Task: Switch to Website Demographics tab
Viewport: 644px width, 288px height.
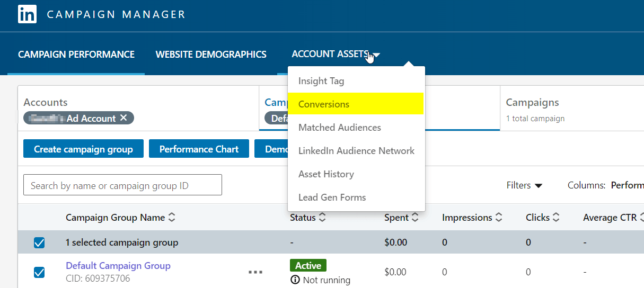Action: [211, 55]
